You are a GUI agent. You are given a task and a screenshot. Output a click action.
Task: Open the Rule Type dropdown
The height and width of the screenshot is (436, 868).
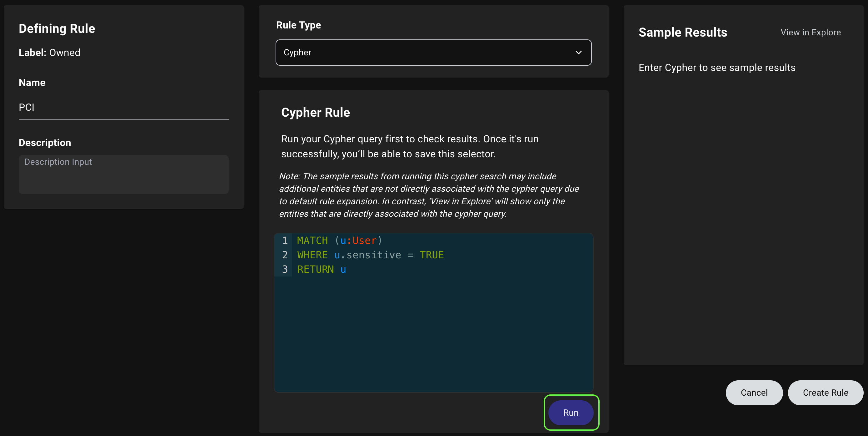(x=433, y=52)
